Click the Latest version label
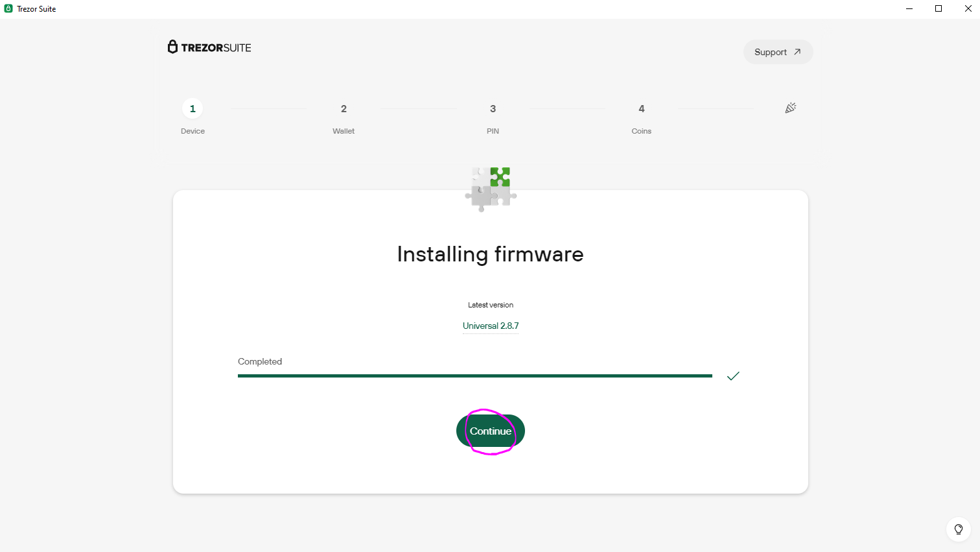 pyautogui.click(x=491, y=305)
